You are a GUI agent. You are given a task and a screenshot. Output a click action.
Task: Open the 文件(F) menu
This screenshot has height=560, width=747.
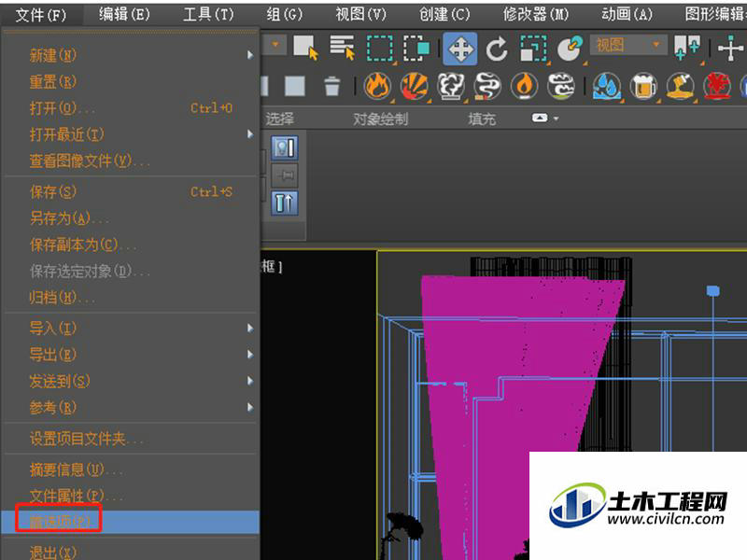click(x=40, y=15)
